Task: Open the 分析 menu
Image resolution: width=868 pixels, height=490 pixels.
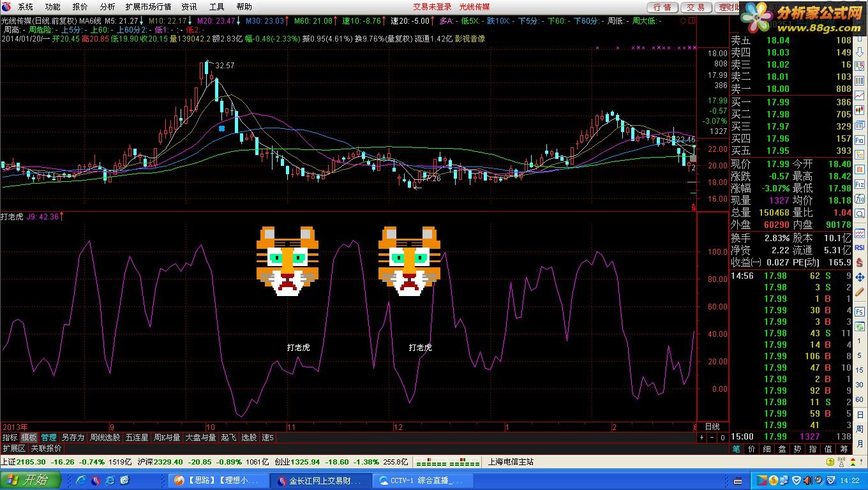Action: tap(107, 7)
